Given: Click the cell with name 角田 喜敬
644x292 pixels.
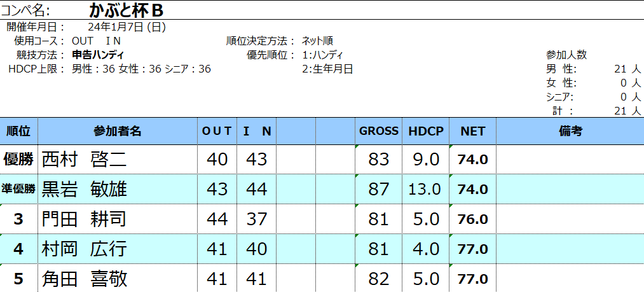Looking at the screenshot, I should tap(118, 279).
